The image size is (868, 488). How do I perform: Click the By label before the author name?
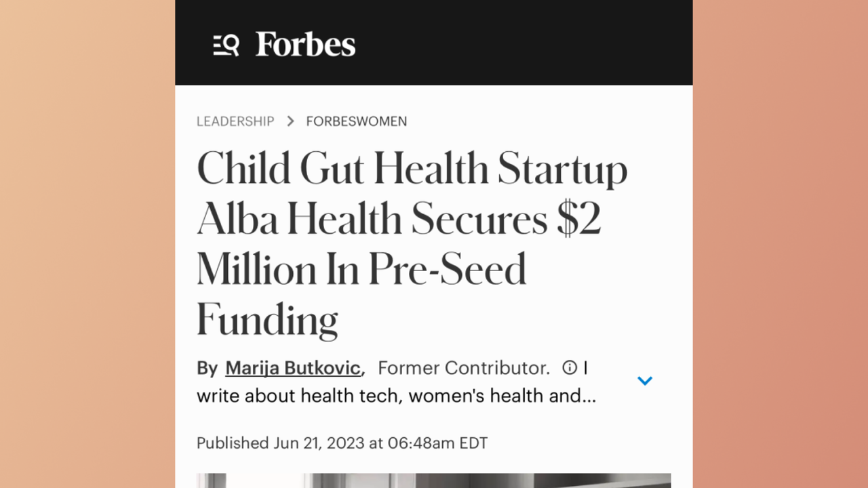[x=207, y=368]
